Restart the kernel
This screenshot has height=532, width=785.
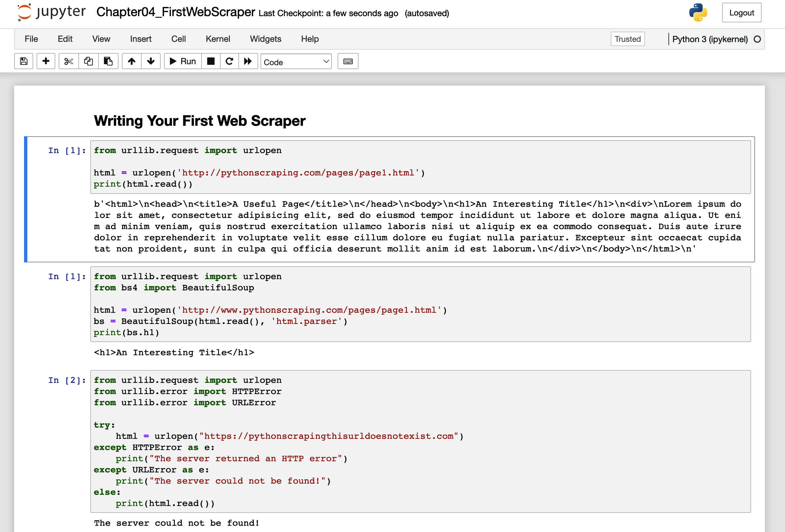230,61
